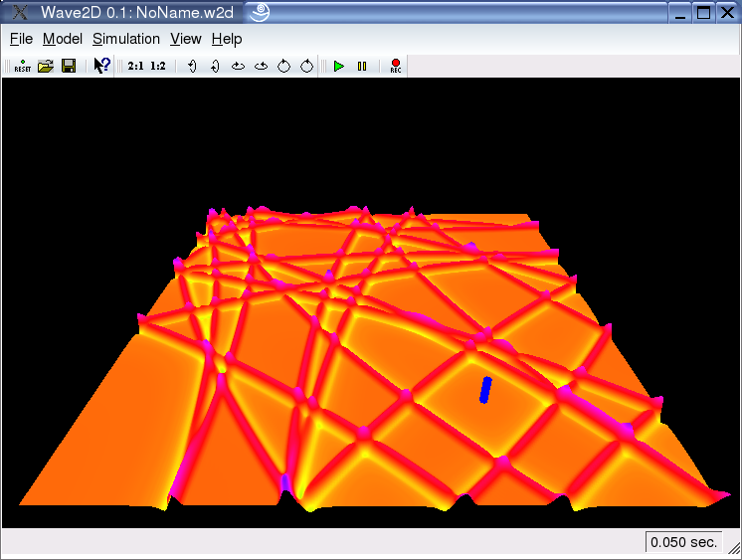Click the first rotate icon right of 1:2

coord(191,67)
